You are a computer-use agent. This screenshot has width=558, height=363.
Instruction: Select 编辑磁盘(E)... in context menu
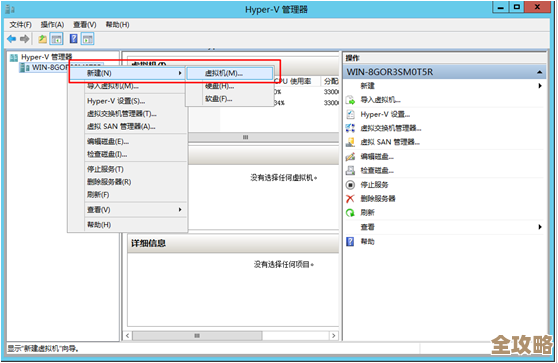128,142
